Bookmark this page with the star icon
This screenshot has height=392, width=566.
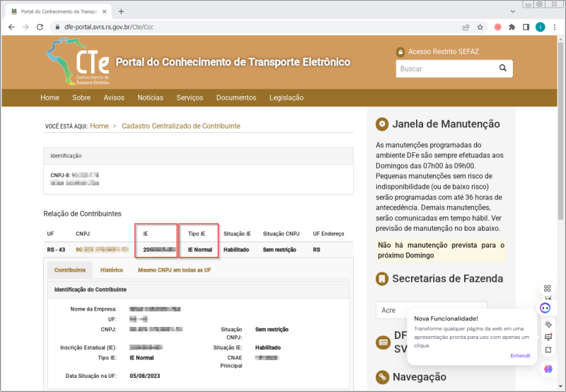tap(480, 27)
